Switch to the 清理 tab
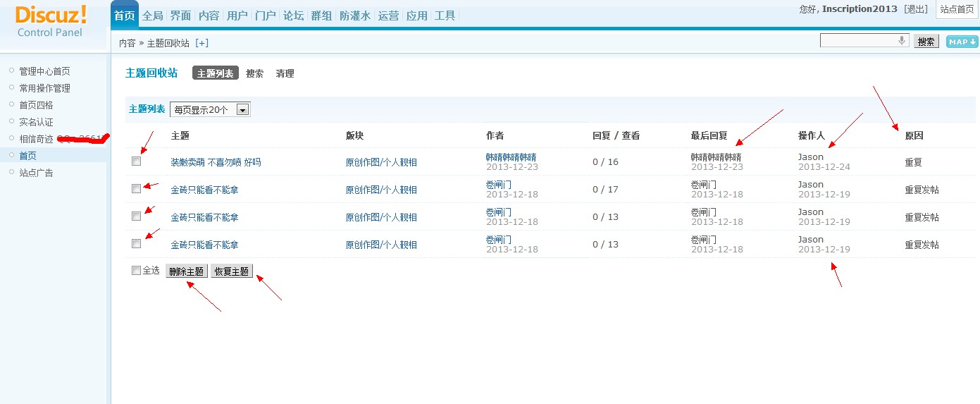980x404 pixels. (285, 73)
